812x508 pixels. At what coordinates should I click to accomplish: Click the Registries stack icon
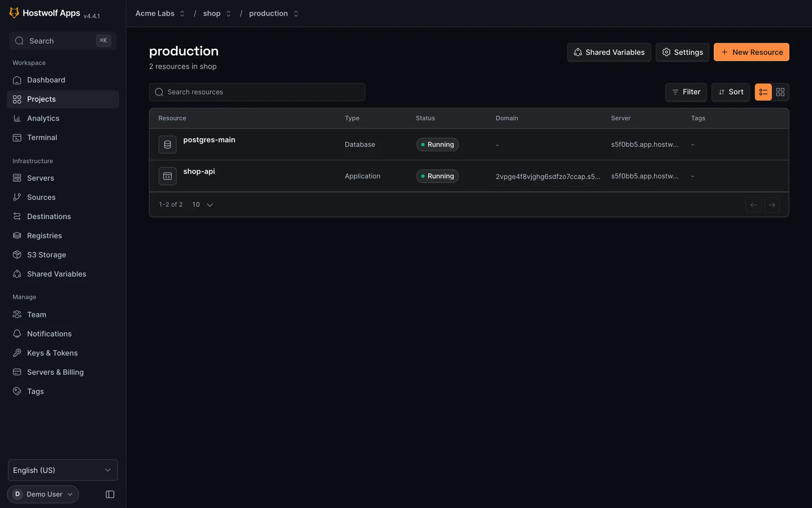tap(17, 236)
